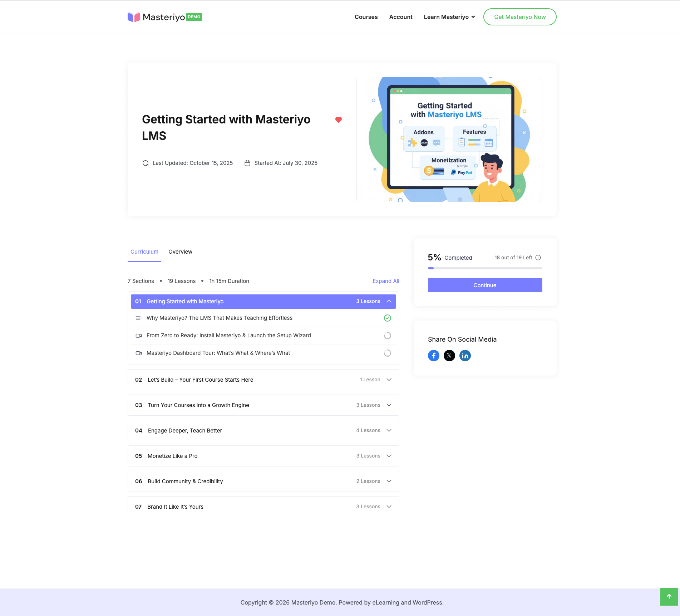Switch to the Overview tab
Image resolution: width=680 pixels, height=616 pixels.
point(180,252)
